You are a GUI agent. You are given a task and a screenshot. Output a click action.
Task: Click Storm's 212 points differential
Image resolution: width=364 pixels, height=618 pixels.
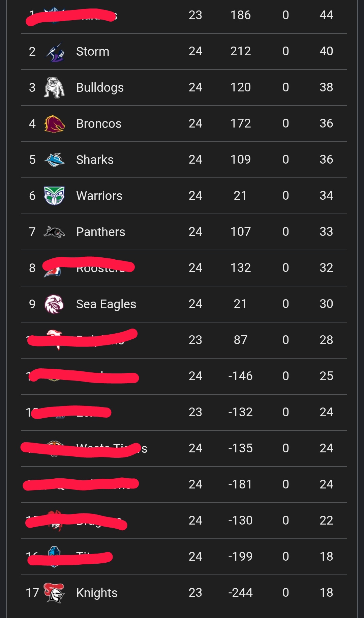(x=241, y=51)
